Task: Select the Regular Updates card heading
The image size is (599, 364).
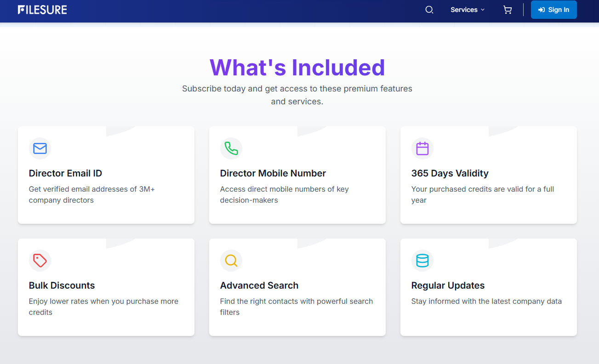Action: click(x=448, y=285)
